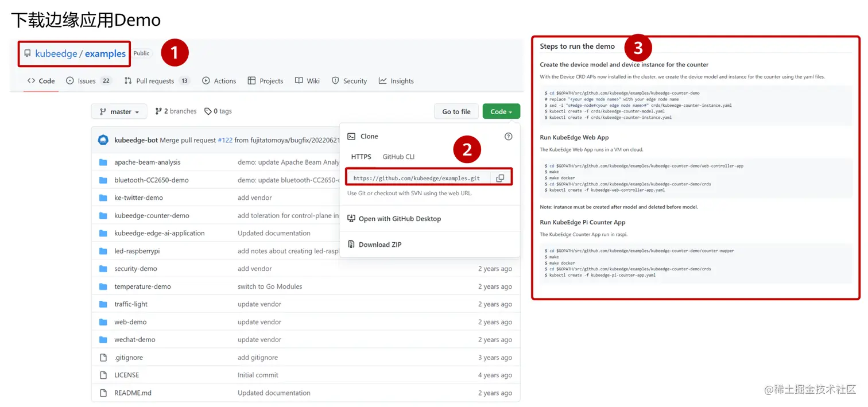This screenshot has width=868, height=407.
Task: Open the led-raspberrypi folder
Action: [x=137, y=251]
